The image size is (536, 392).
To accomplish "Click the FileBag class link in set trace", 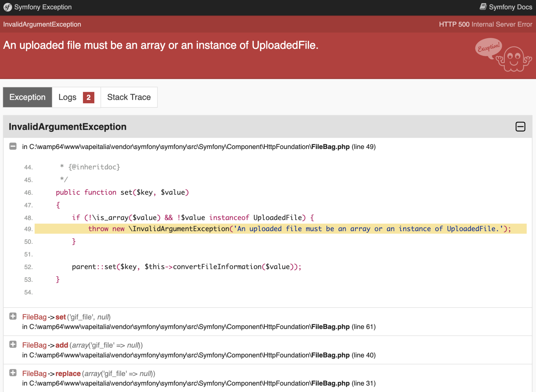I will click(34, 317).
